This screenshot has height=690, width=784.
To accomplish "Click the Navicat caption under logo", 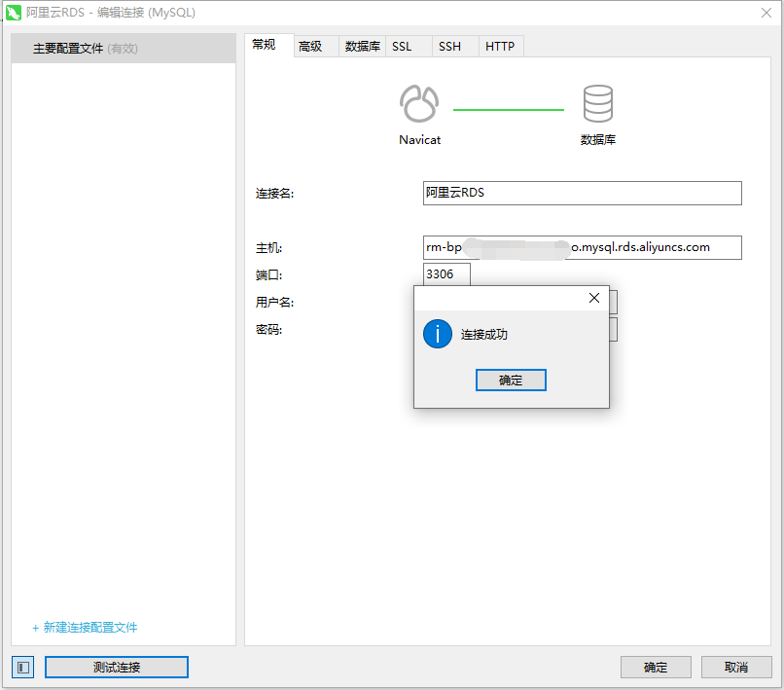I will (419, 140).
